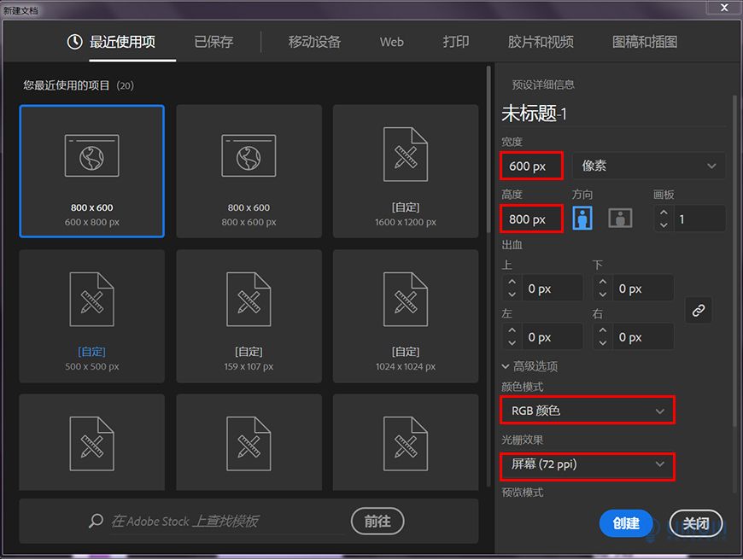743x560 pixels.
Task: Decrease the artboard count with down arrow
Action: (x=664, y=225)
